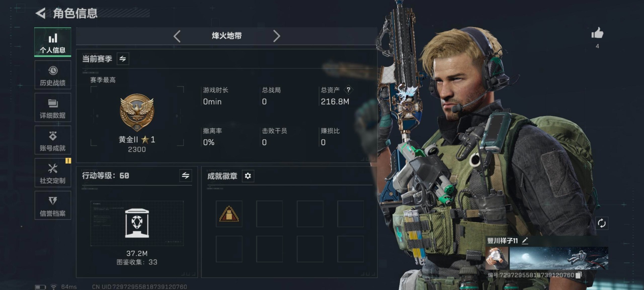The height and width of the screenshot is (290, 644).
Task: Switch to next mode after 烽火地带
Action: 276,36
